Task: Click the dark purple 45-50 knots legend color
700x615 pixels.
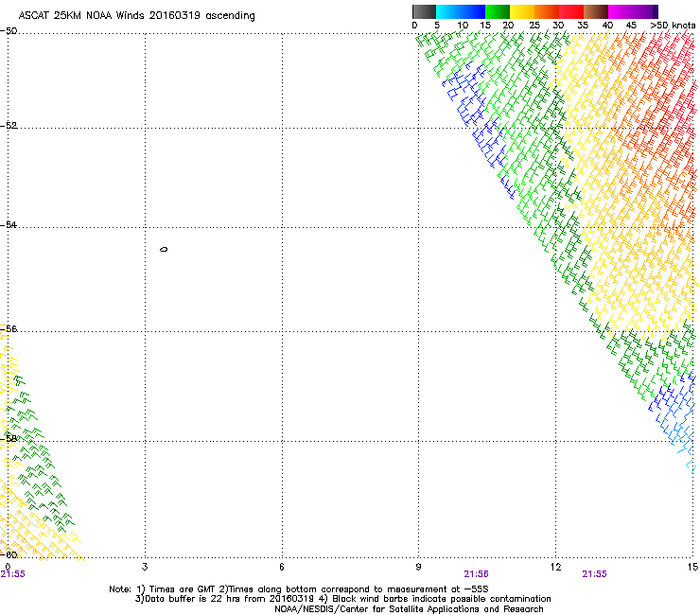Action: (x=645, y=11)
